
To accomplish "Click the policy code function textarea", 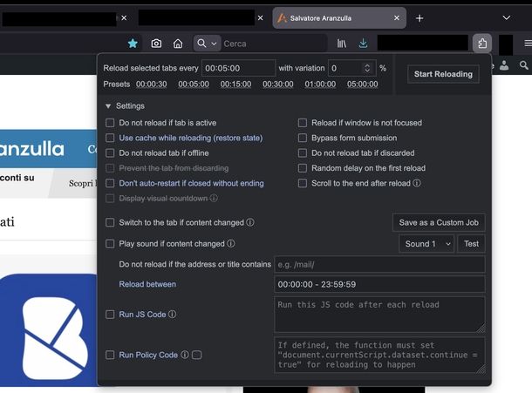I will [x=379, y=355].
